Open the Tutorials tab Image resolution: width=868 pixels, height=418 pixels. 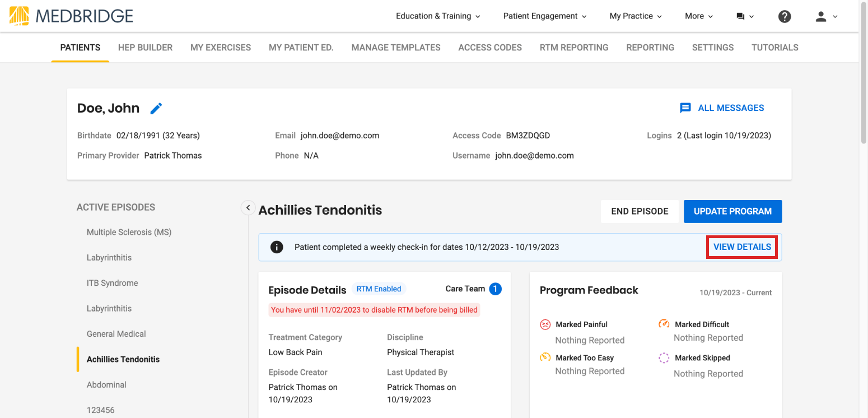(x=775, y=48)
